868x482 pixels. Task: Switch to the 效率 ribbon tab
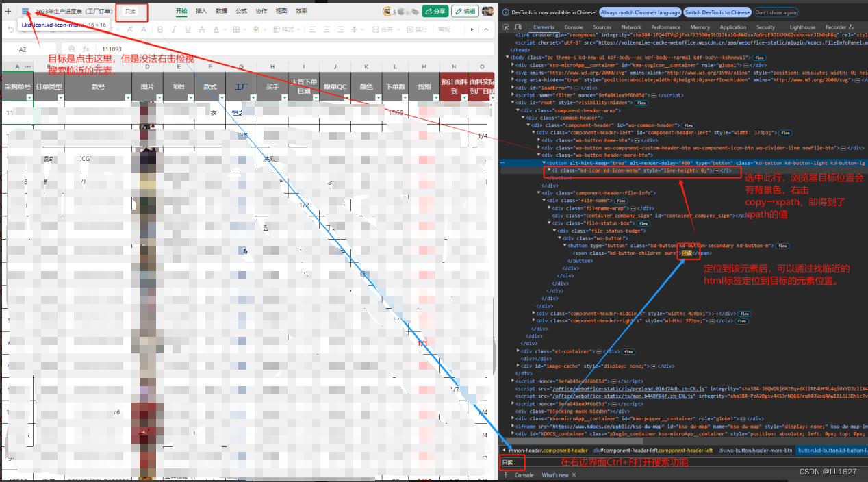[x=301, y=11]
